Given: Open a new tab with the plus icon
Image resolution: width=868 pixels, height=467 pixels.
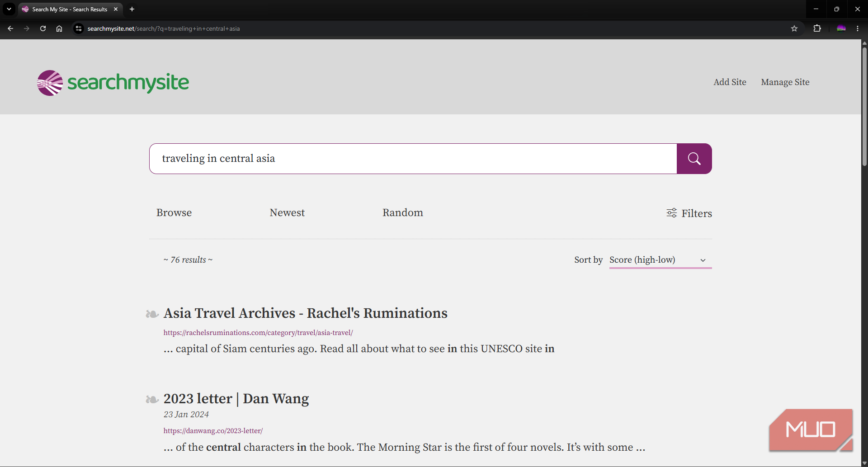Looking at the screenshot, I should [x=132, y=9].
